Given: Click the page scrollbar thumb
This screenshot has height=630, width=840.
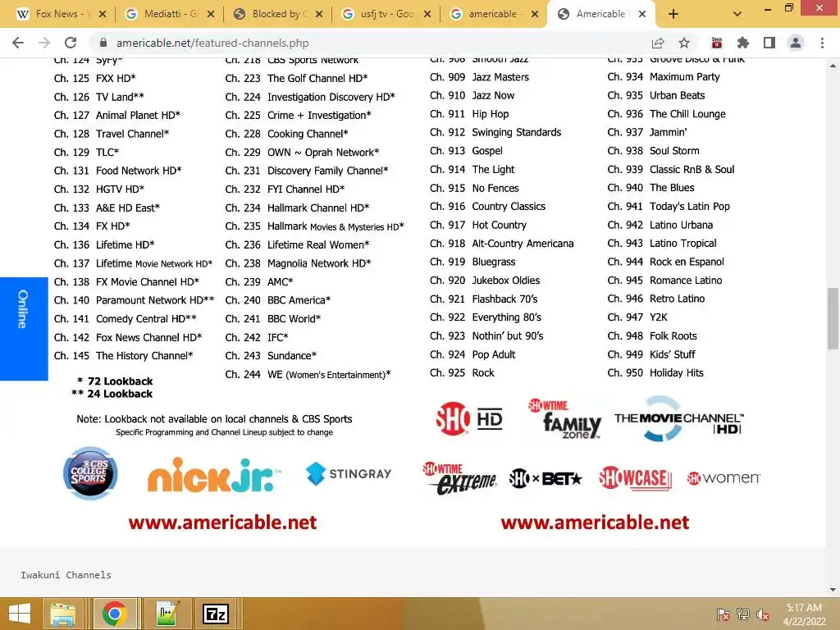Looking at the screenshot, I should coord(833,319).
